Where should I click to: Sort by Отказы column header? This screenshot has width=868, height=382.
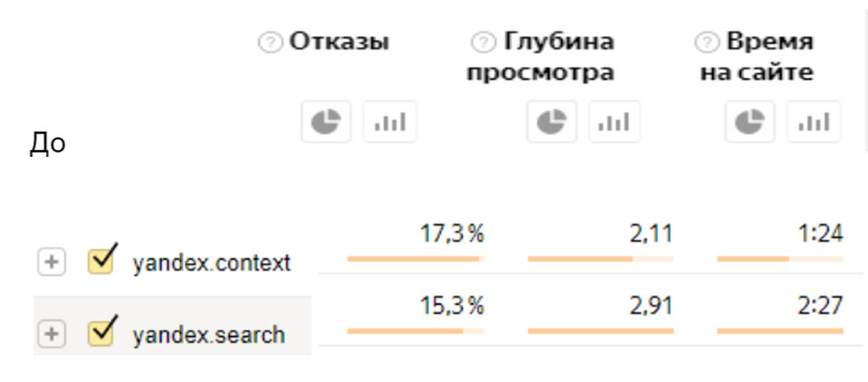(x=339, y=42)
